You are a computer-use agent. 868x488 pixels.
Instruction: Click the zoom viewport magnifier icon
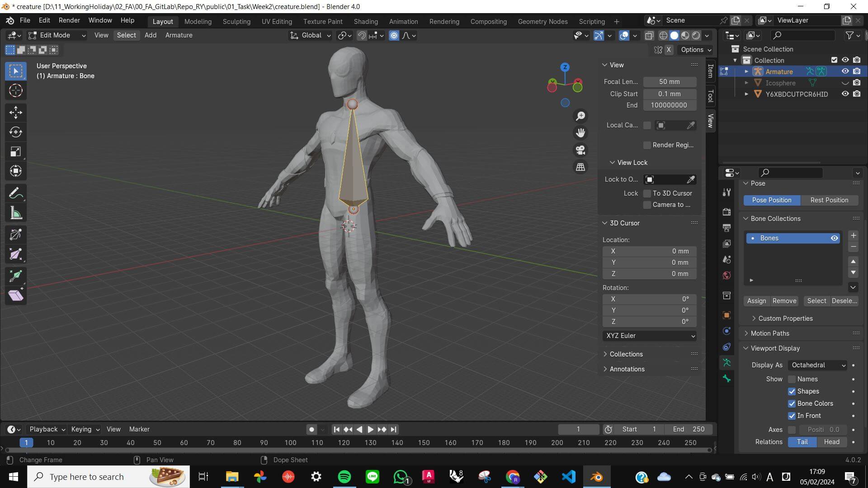pos(580,116)
